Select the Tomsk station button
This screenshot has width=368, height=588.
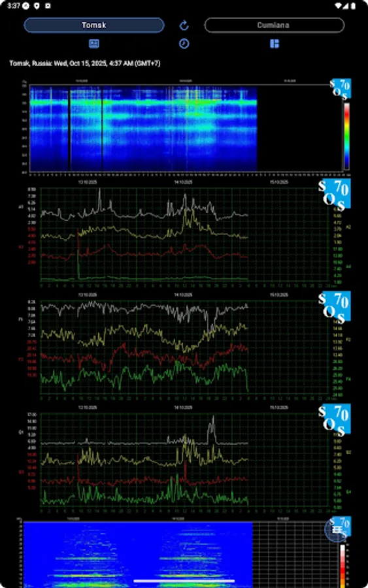(93, 25)
